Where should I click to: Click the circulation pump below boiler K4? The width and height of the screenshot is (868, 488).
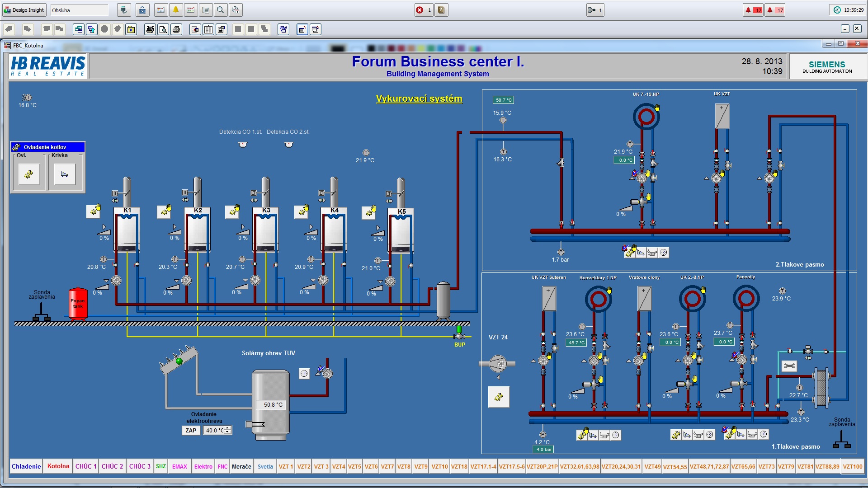[323, 280]
